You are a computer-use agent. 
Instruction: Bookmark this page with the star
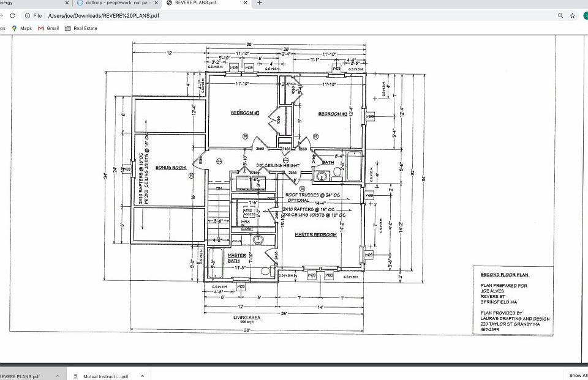tap(572, 16)
